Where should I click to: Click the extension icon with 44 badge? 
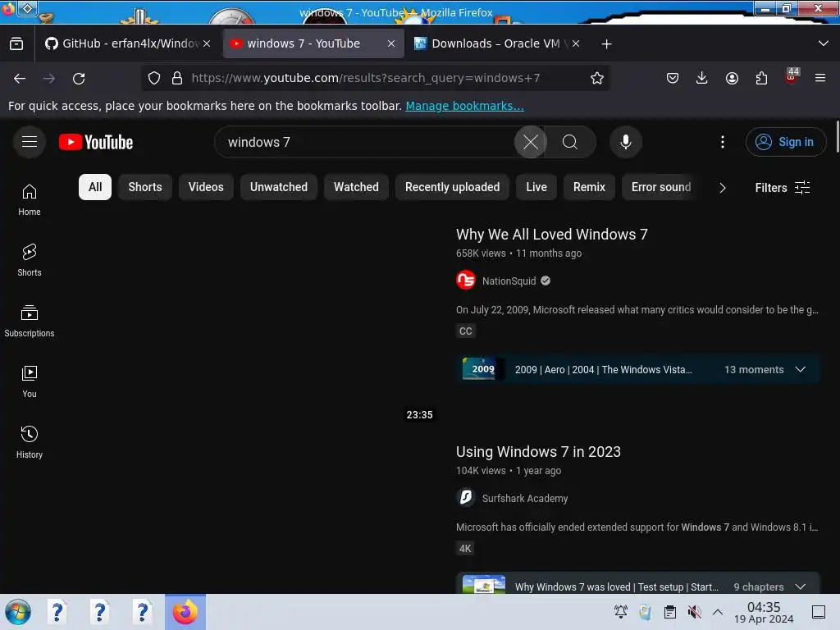point(792,76)
